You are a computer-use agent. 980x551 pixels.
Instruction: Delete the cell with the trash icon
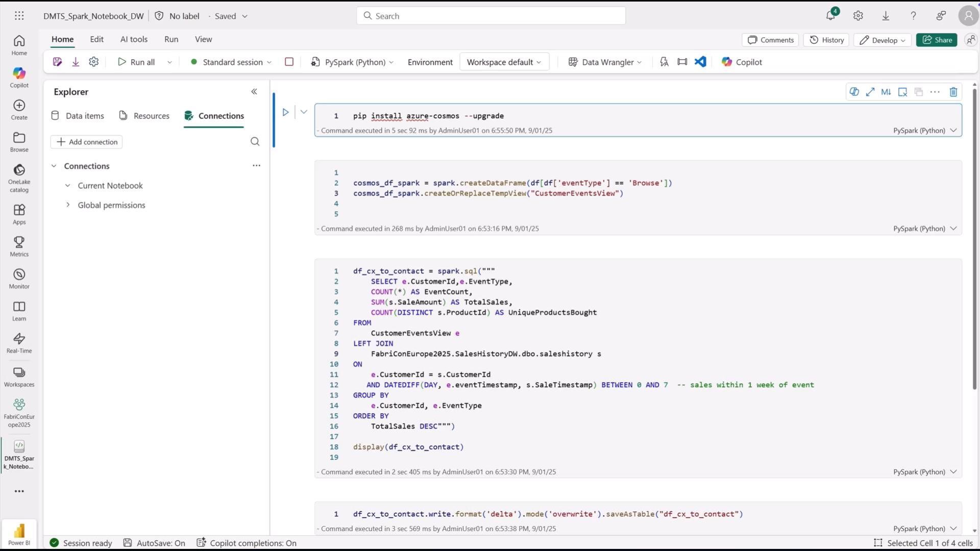[953, 92]
